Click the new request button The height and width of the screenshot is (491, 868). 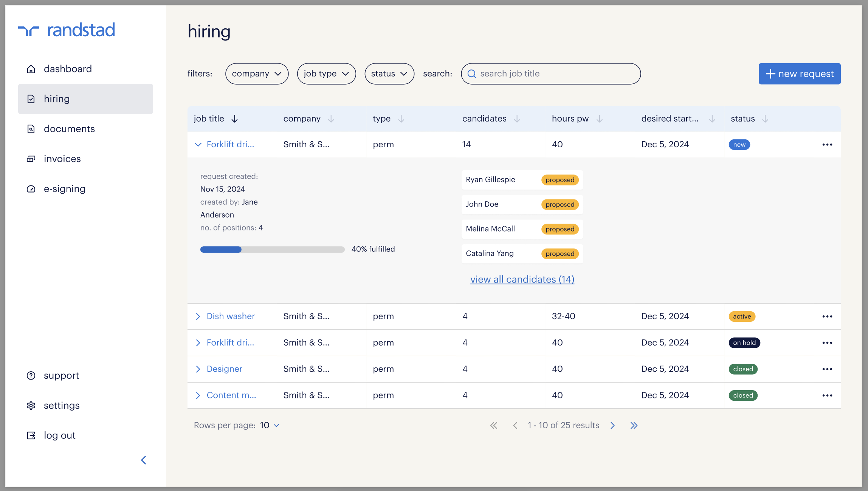pos(800,74)
